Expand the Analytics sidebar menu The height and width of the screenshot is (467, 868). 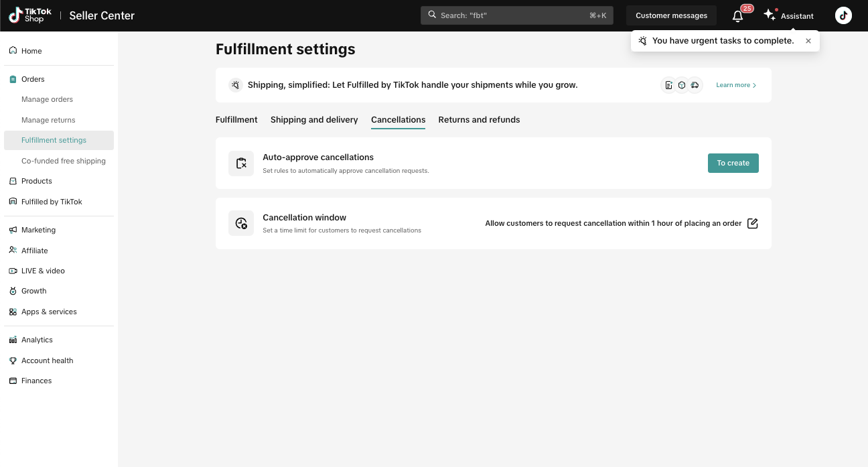click(37, 340)
